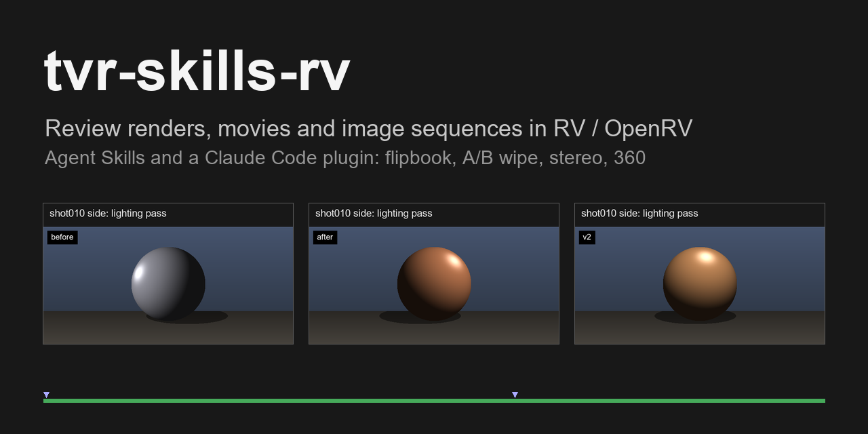Select the timeline marker past the midpoint
Image resolution: width=868 pixels, height=434 pixels.
tap(515, 395)
